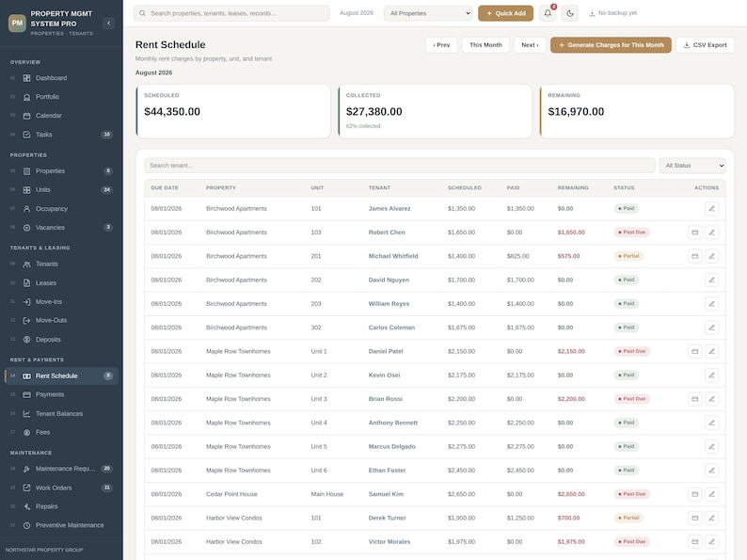
Task: Click the Rent Schedule sidebar item
Action: (x=61, y=376)
